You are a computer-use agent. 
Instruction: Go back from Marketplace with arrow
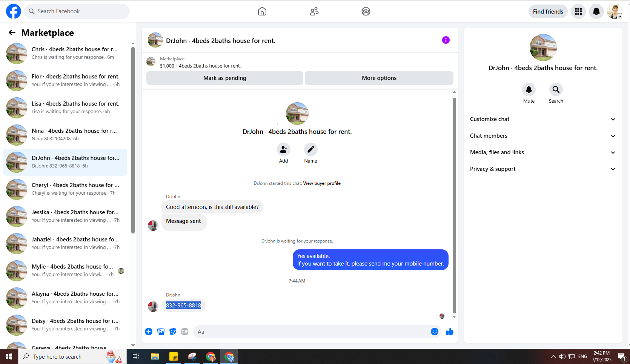click(x=12, y=33)
